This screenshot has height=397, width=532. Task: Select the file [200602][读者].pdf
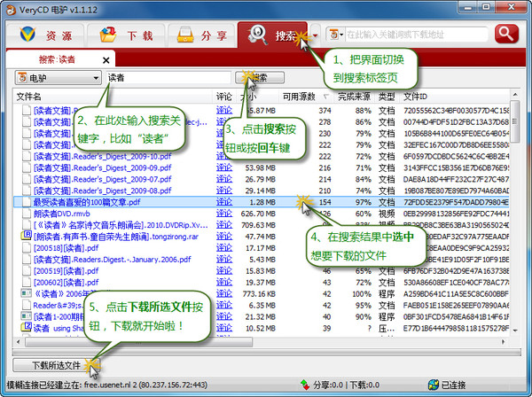click(66, 283)
